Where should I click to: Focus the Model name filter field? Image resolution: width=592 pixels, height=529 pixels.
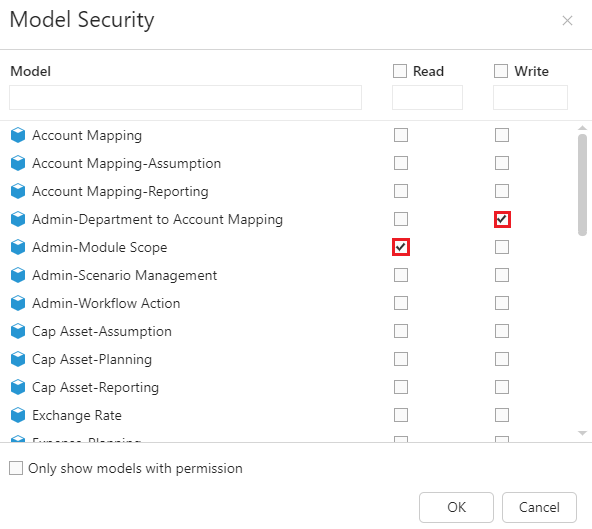(185, 97)
